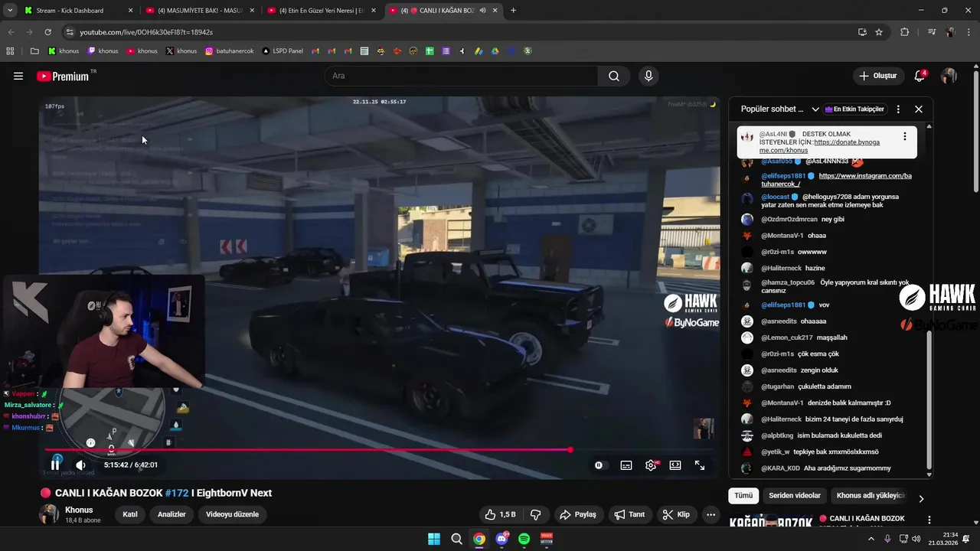Open more actions ellipsis below the video
This screenshot has height=551, width=980.
pyautogui.click(x=711, y=514)
